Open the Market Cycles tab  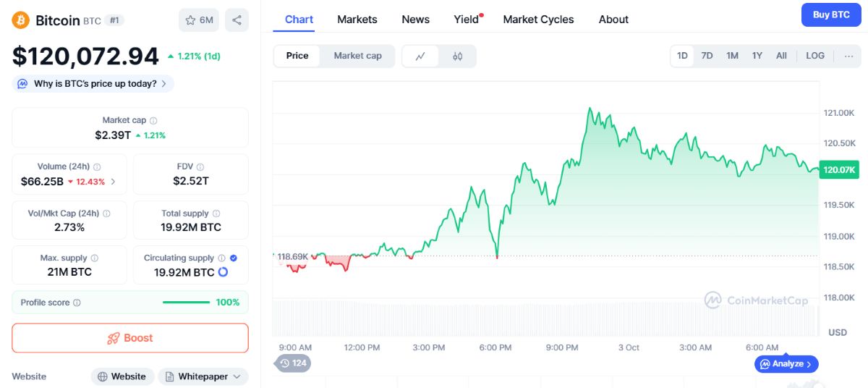[x=538, y=20]
